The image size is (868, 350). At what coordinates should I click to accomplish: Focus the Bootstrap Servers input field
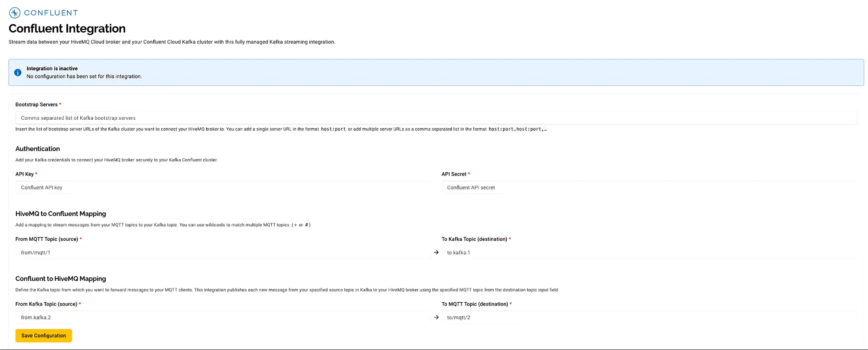click(436, 118)
